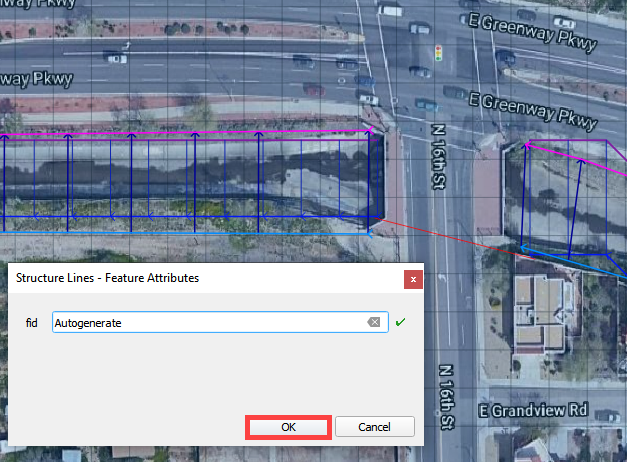Click the traffic light icon on map

[438, 53]
